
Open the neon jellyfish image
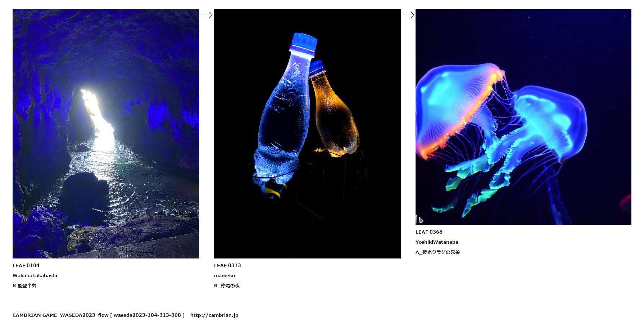click(x=523, y=117)
